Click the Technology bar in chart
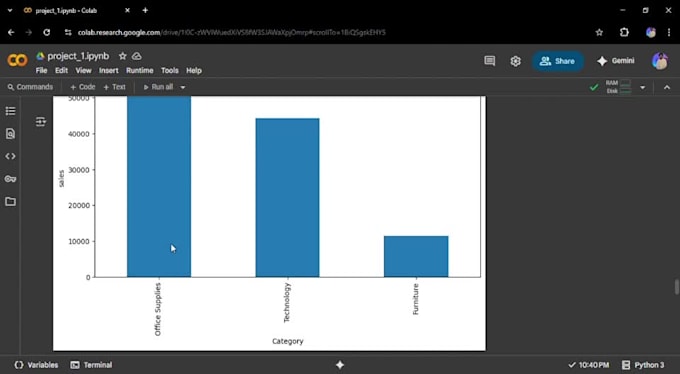The width and height of the screenshot is (680, 374). pyautogui.click(x=288, y=197)
